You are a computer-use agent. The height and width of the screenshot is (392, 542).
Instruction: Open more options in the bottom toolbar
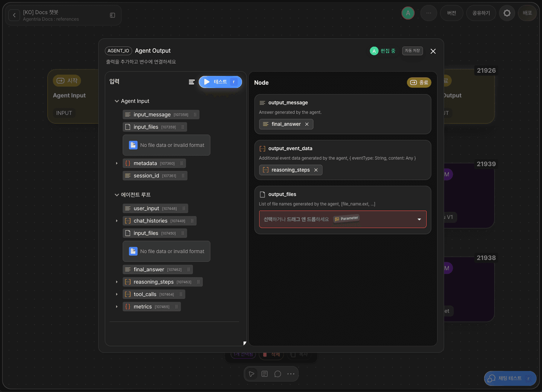click(291, 374)
